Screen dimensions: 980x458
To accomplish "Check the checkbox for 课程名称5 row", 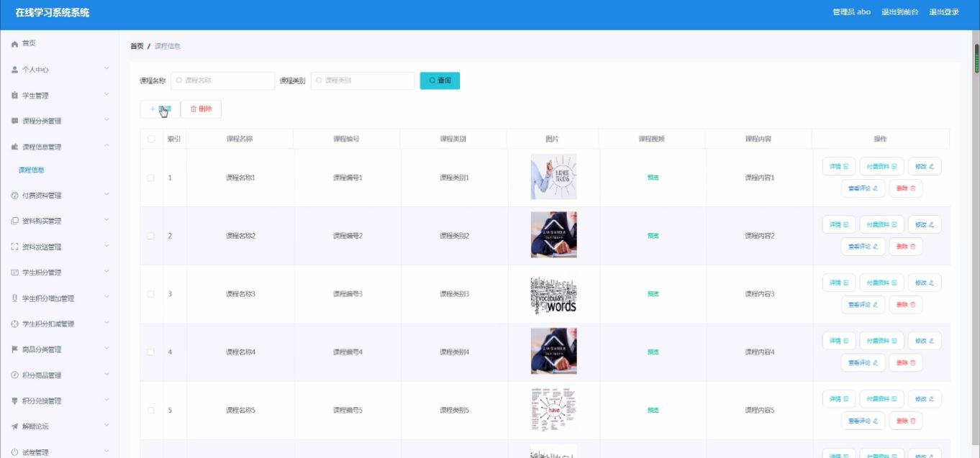I will pyautogui.click(x=151, y=411).
